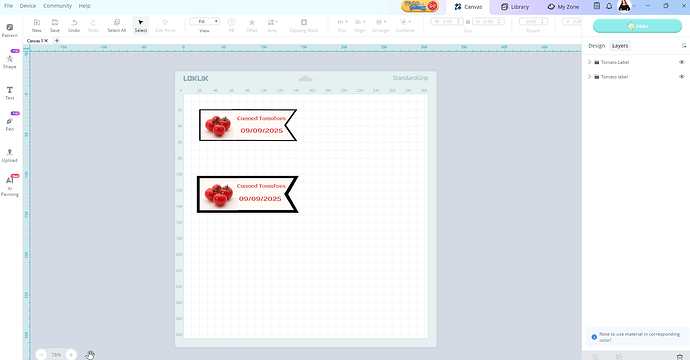Image resolution: width=690 pixels, height=360 pixels.
Task: Click the height size input field
Action: pyautogui.click(x=487, y=22)
